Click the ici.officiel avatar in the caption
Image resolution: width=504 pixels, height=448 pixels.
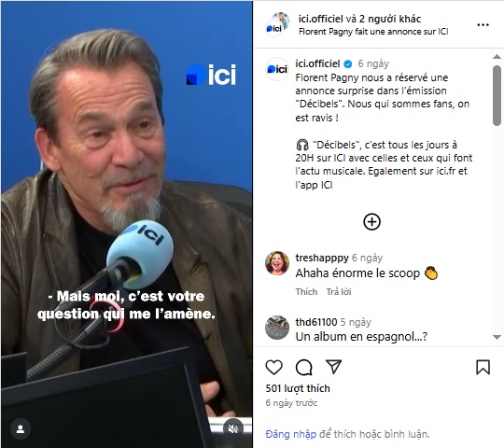coord(277,69)
